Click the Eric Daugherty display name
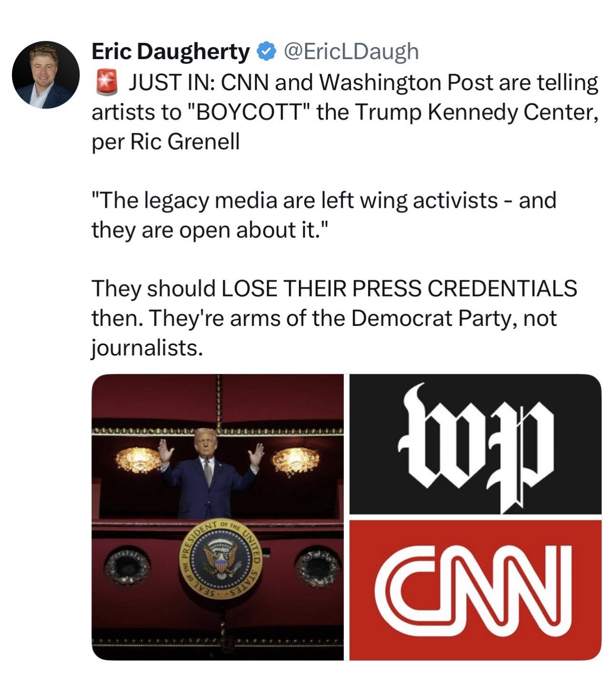The height and width of the screenshot is (700, 614). (170, 51)
